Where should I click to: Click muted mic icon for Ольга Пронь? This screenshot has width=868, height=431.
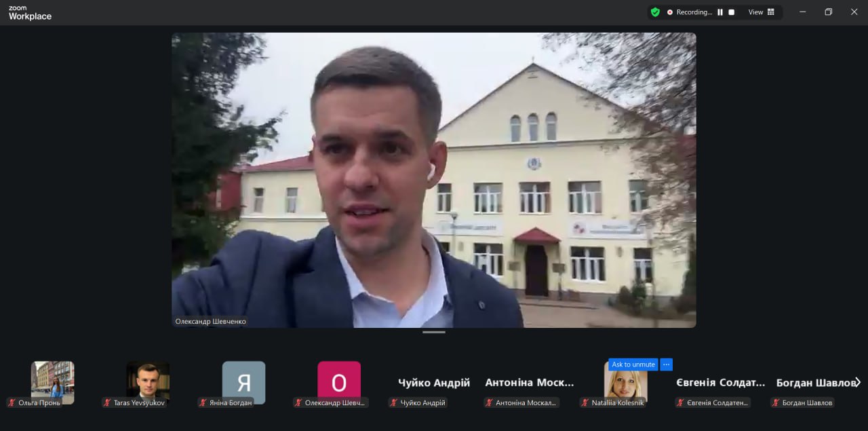(x=12, y=402)
